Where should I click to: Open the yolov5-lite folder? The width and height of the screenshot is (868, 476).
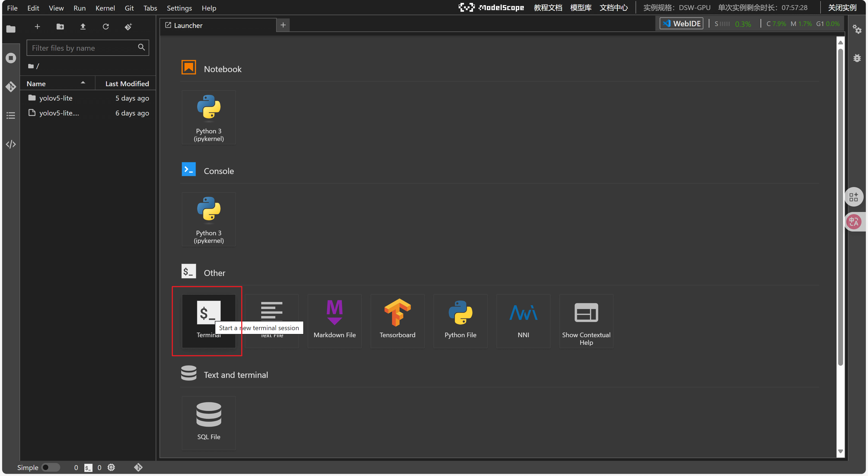click(x=56, y=98)
